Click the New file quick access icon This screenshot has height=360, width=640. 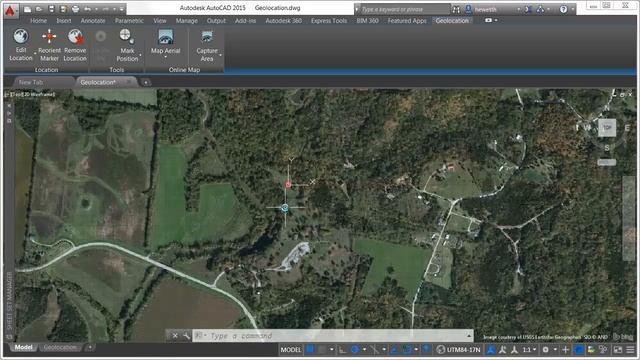coord(28,9)
